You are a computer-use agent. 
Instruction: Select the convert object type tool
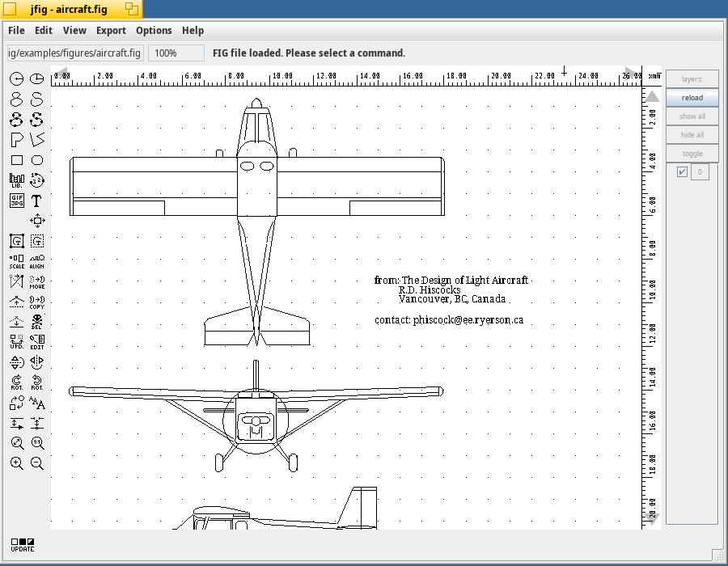tap(17, 403)
